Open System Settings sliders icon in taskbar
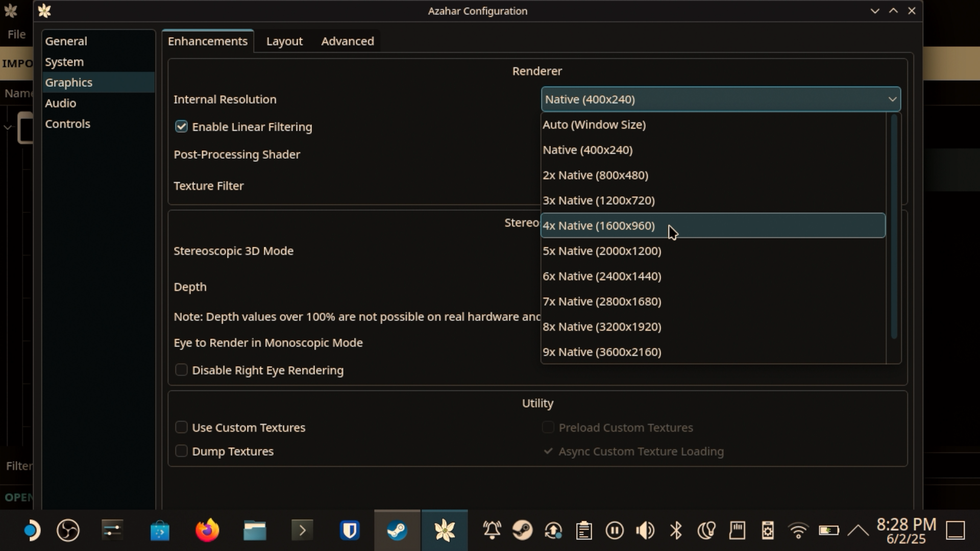The width and height of the screenshot is (980, 551). pos(112,531)
